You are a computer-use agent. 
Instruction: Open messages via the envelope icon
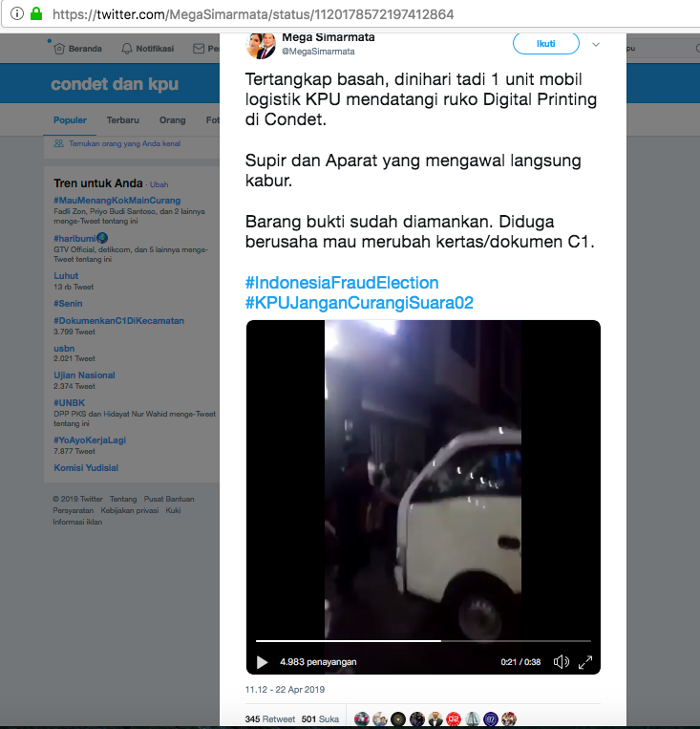198,49
